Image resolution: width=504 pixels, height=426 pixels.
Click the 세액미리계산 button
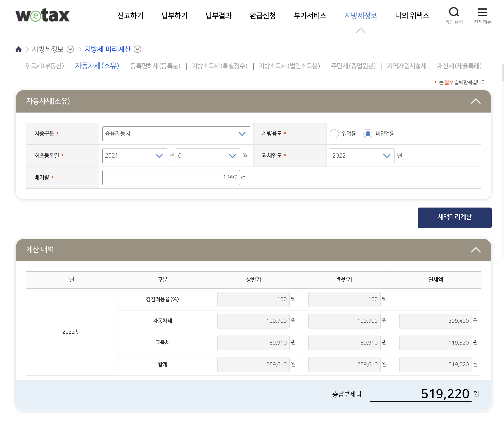click(x=454, y=217)
